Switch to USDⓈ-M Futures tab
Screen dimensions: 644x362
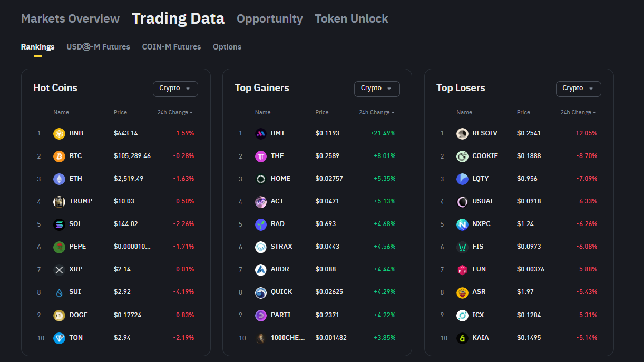click(98, 47)
